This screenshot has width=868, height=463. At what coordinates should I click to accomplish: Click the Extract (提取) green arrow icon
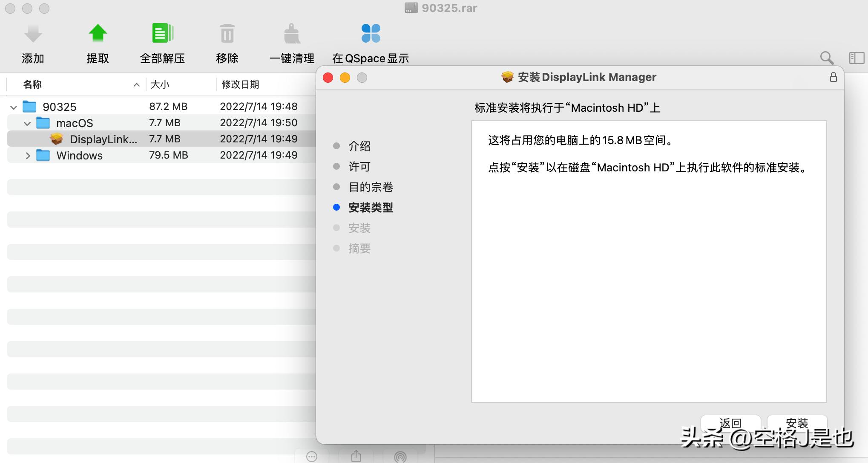98,34
